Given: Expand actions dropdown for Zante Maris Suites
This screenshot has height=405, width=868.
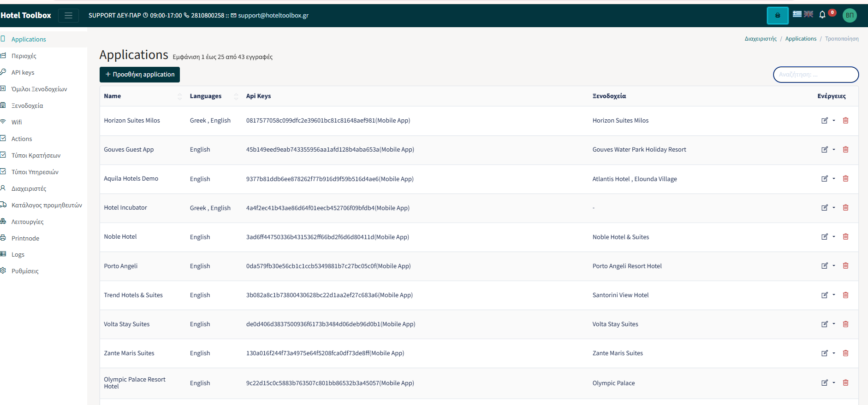Looking at the screenshot, I should point(834,353).
